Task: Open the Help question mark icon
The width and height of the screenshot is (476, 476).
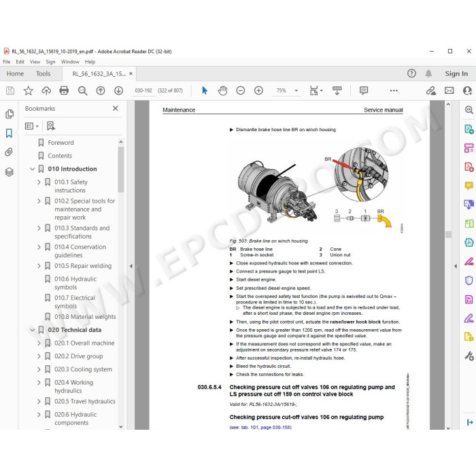Action: click(411, 73)
